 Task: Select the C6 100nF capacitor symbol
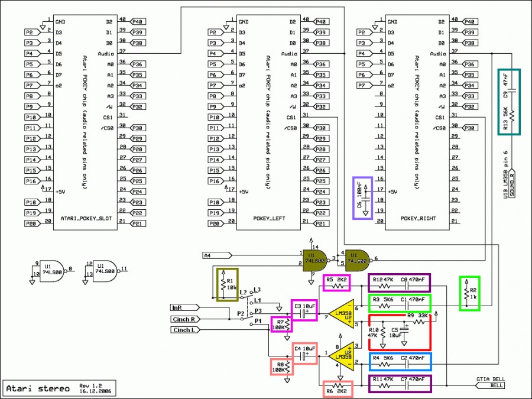coord(362,198)
